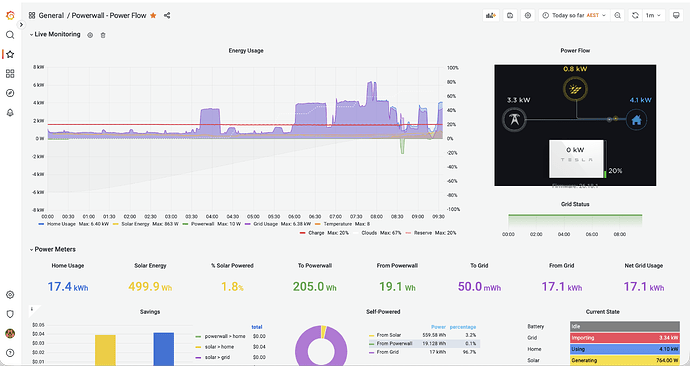690x366 pixels.
Task: Expand the left sidebar with the chevron
Action: (x=21, y=25)
